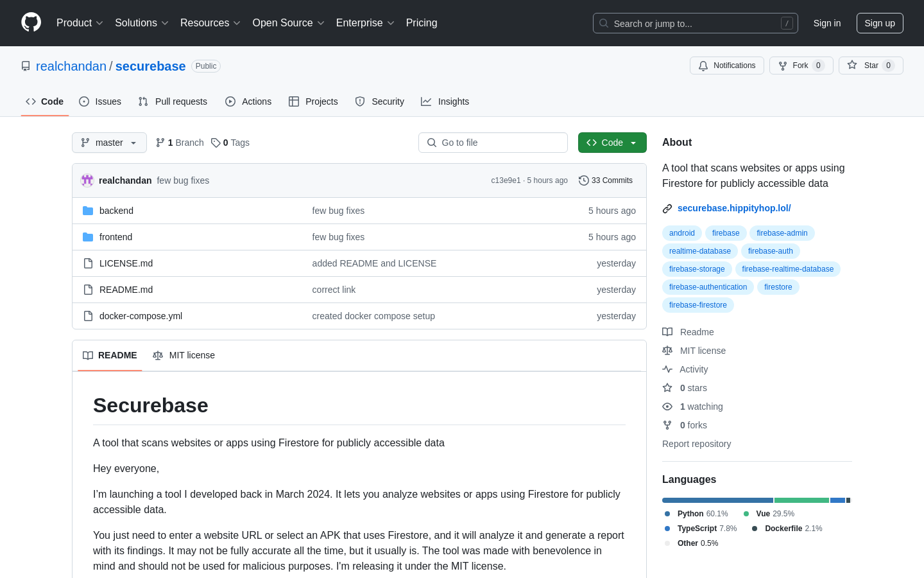Open the securebase.hippityhop.lol link
924x578 pixels.
734,208
